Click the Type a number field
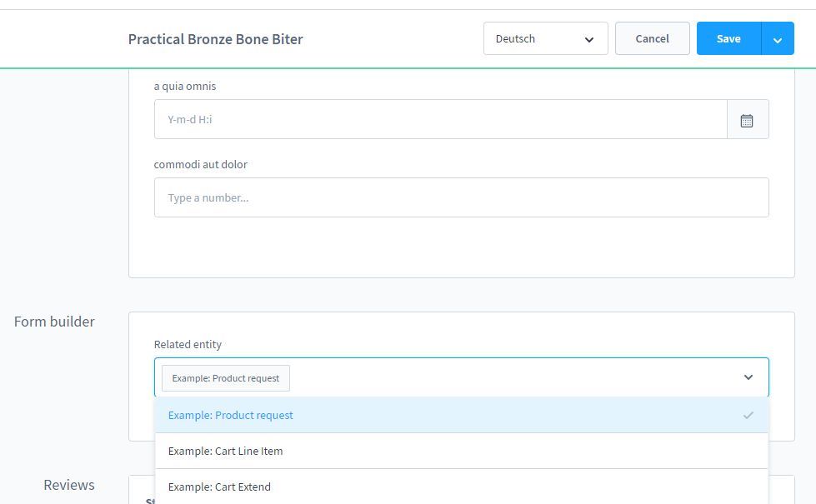Viewport: 816px width, 504px height. click(x=461, y=198)
